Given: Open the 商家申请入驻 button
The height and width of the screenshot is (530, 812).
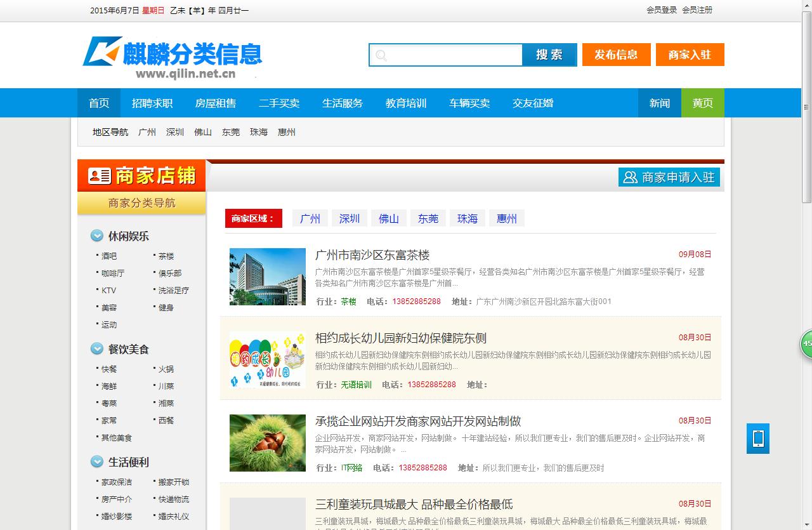Looking at the screenshot, I should [669, 177].
